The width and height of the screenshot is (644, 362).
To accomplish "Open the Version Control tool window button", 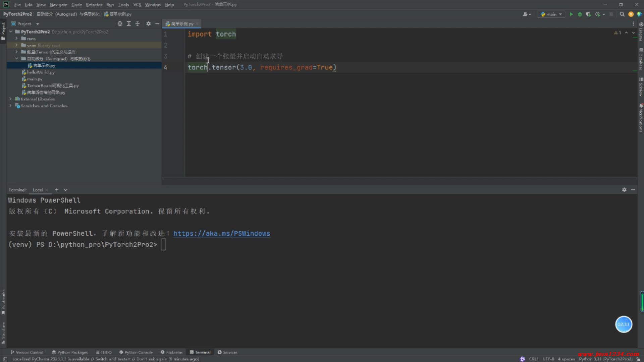I will pos(27,352).
